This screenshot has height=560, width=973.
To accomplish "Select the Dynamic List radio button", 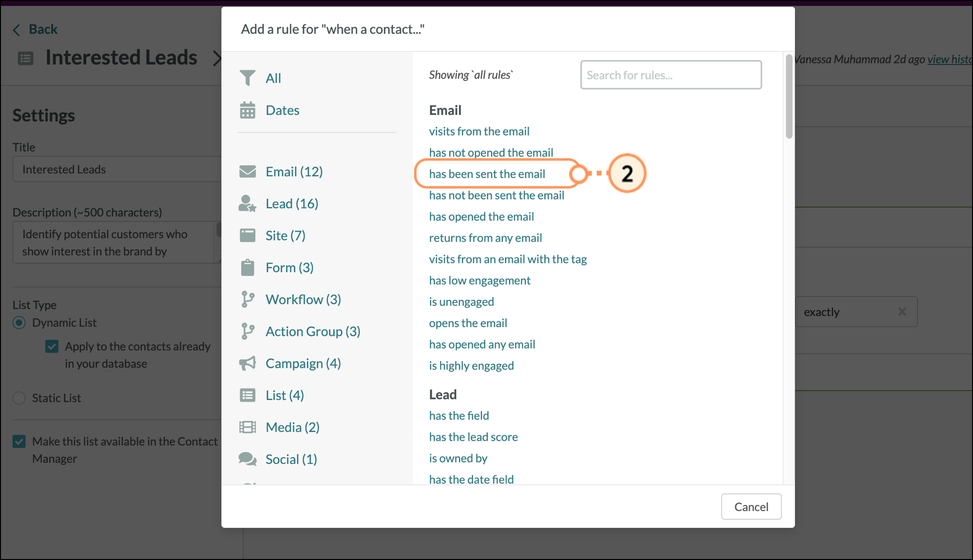I will 19,323.
